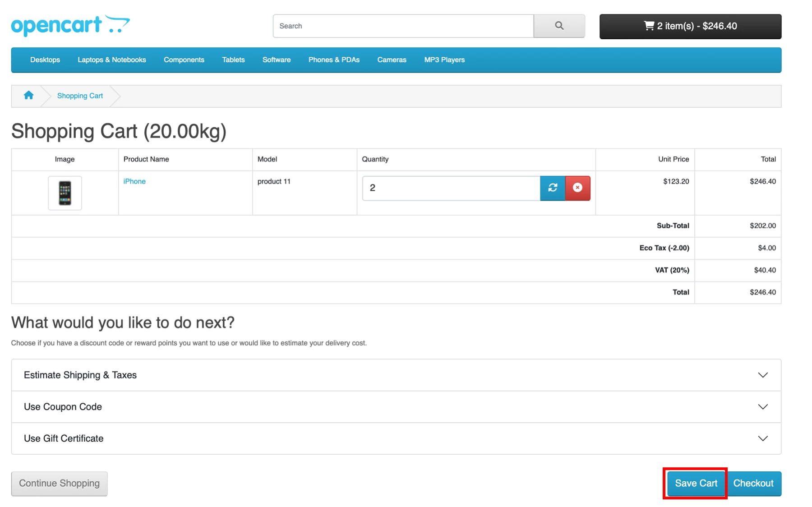
Task: Open the cart summary with cart icon
Action: 690,26
